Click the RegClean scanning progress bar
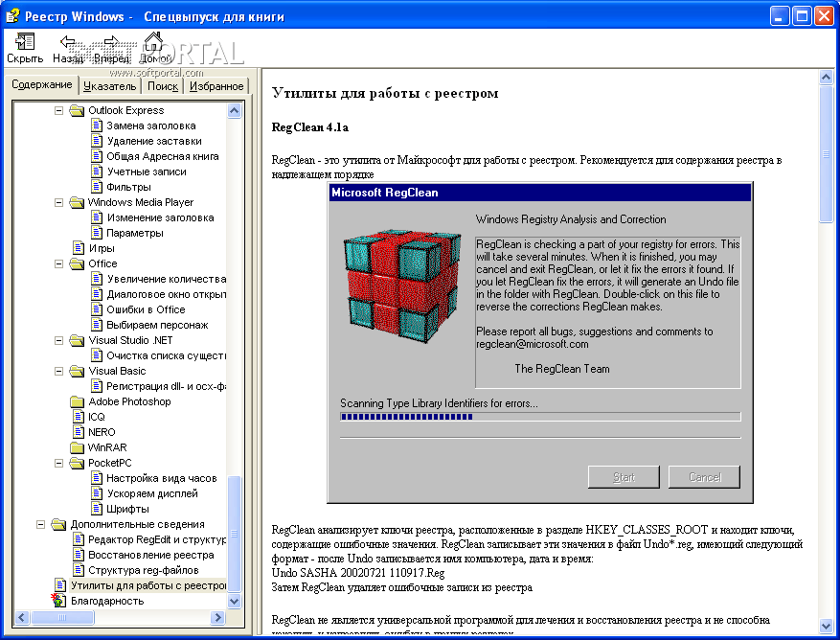The height and width of the screenshot is (640, 840). [x=540, y=417]
